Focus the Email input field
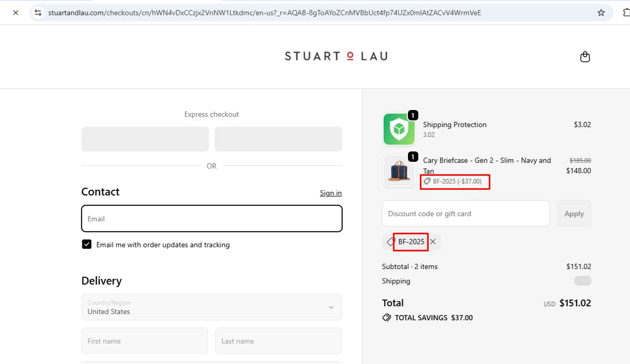The width and height of the screenshot is (630, 364). (x=212, y=219)
